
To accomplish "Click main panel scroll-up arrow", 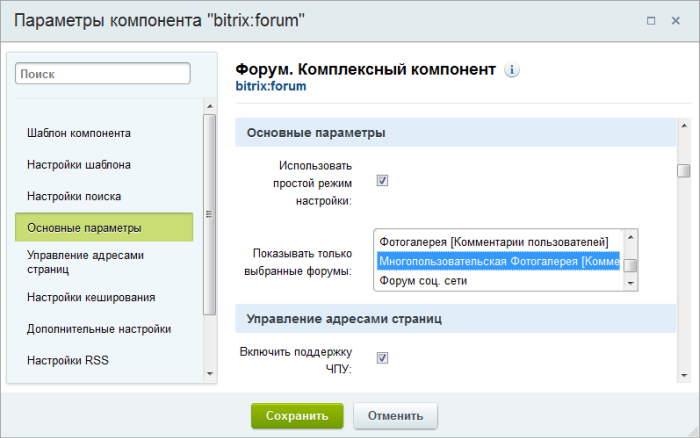I will tap(684, 126).
